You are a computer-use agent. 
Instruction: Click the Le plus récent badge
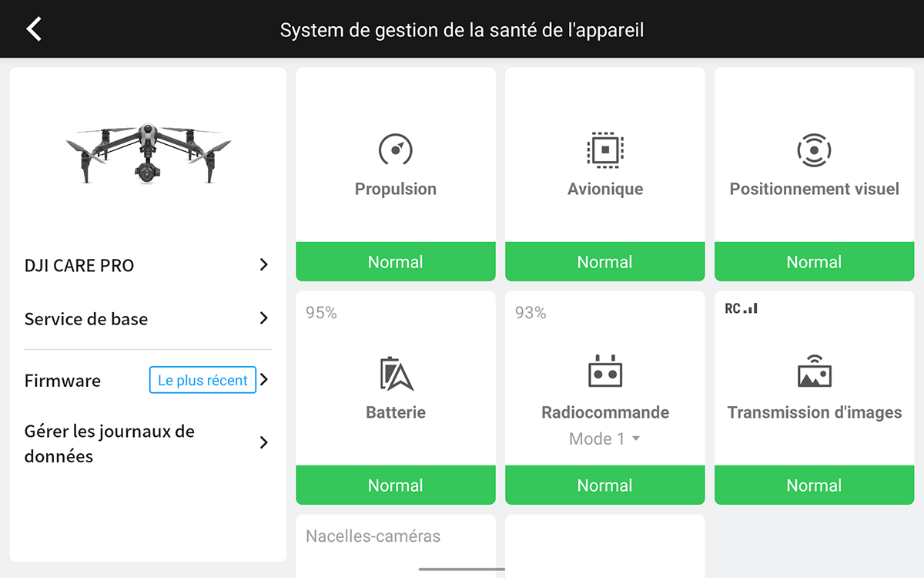(x=203, y=380)
